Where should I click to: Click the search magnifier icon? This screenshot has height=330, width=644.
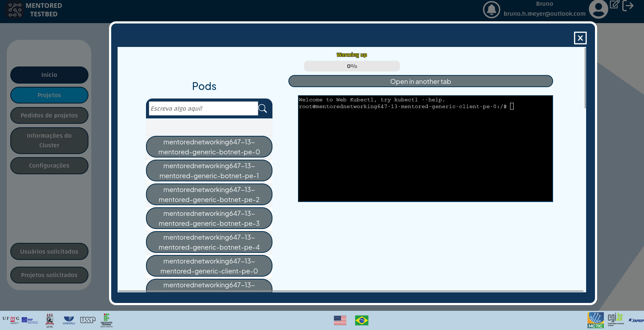(263, 108)
